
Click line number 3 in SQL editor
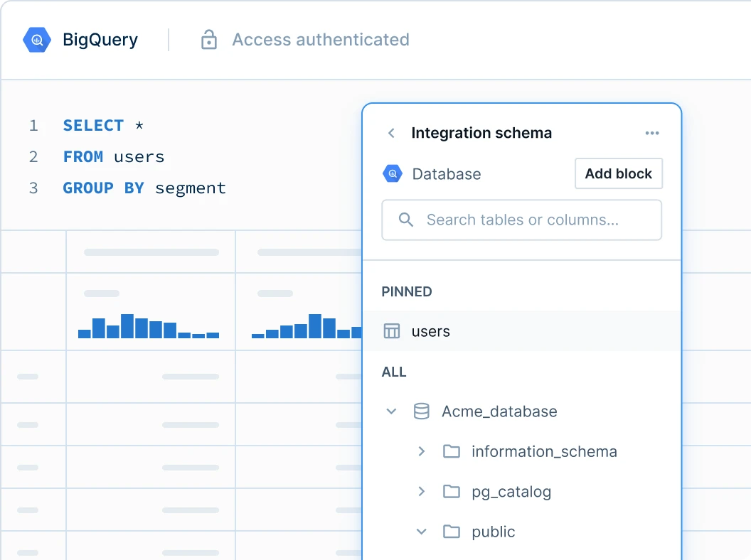click(x=33, y=188)
